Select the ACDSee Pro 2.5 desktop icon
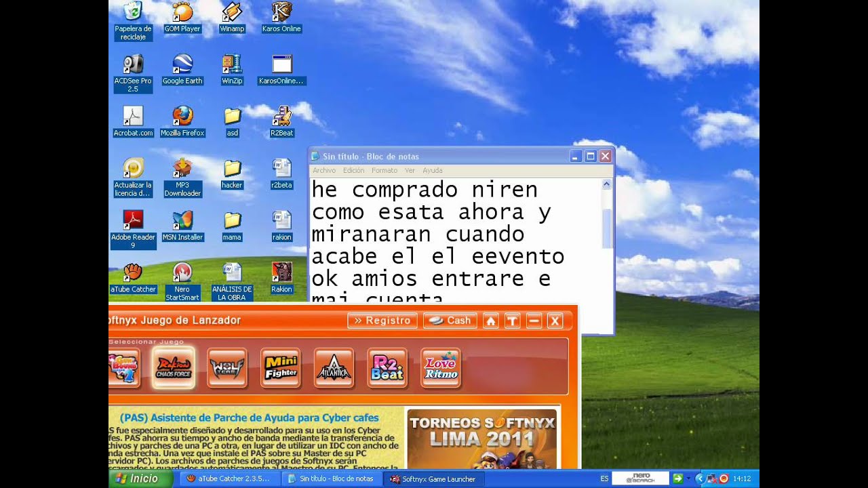 coord(133,74)
